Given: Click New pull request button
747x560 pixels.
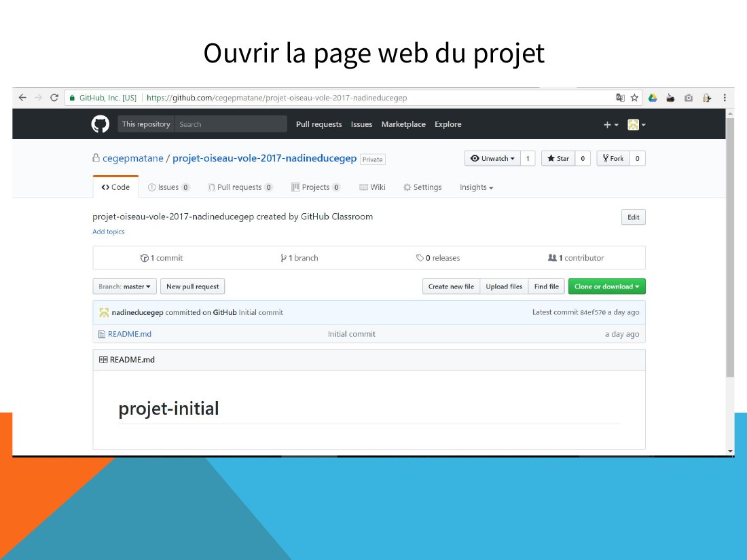Looking at the screenshot, I should tap(192, 286).
